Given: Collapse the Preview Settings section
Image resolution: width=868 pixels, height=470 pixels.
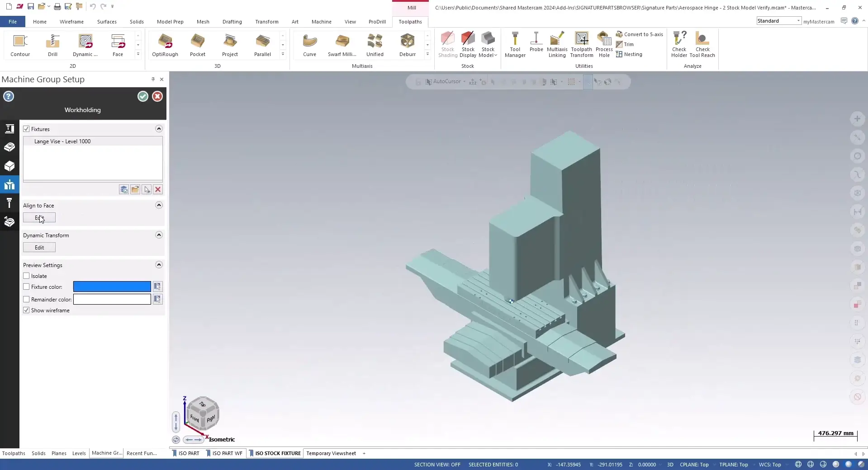Looking at the screenshot, I should [159, 265].
